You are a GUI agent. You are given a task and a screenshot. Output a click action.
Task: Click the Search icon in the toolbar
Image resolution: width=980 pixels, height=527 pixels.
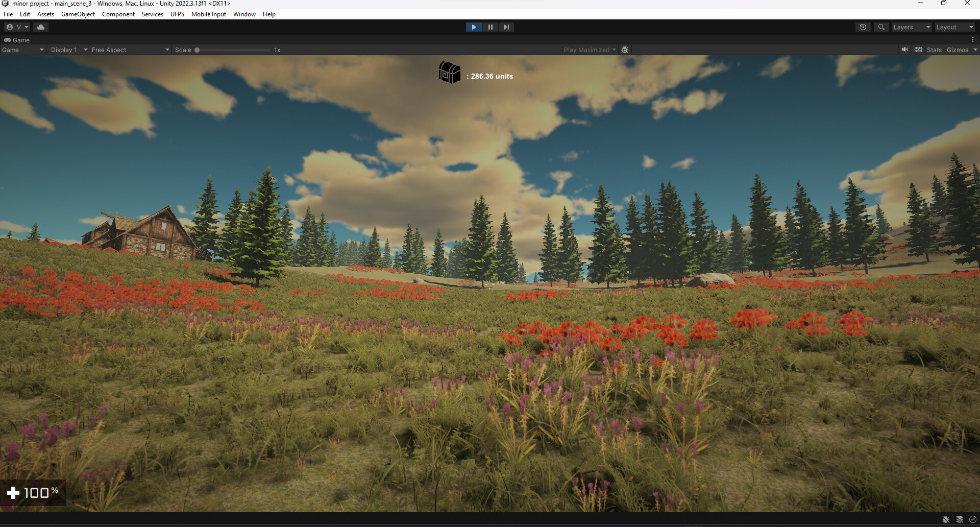coord(881,27)
